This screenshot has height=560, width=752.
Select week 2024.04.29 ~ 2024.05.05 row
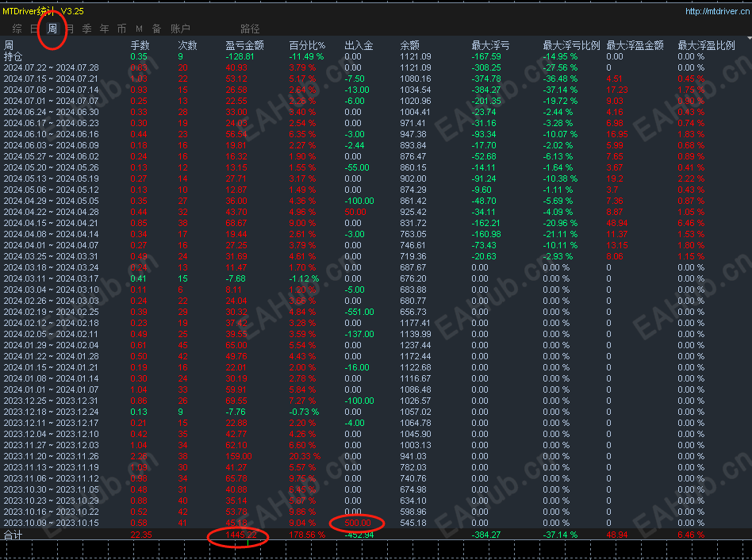pyautogui.click(x=376, y=201)
